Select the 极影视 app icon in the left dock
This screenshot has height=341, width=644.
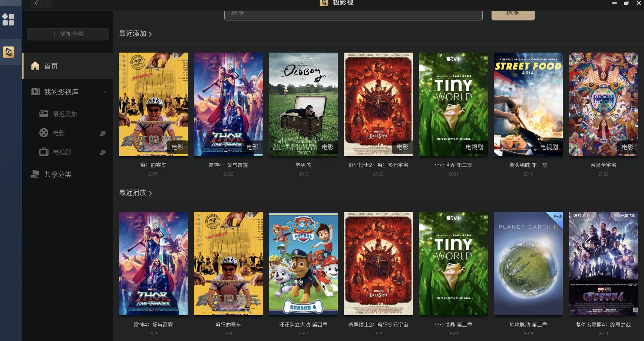[x=8, y=52]
